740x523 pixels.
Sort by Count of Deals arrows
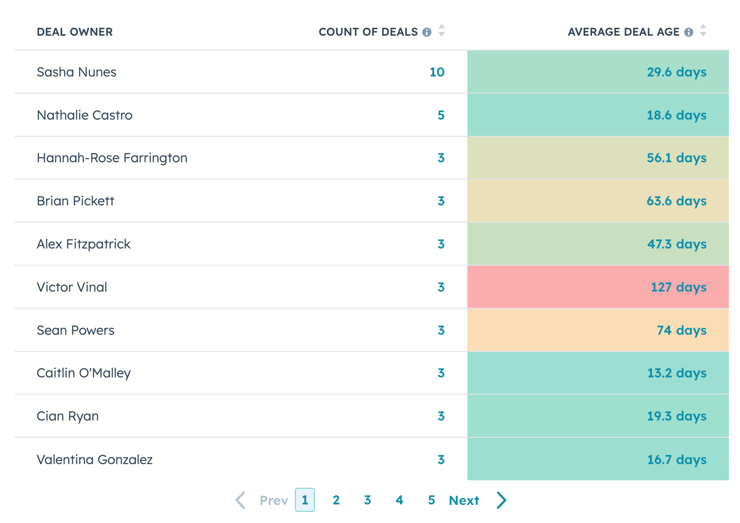(x=442, y=31)
